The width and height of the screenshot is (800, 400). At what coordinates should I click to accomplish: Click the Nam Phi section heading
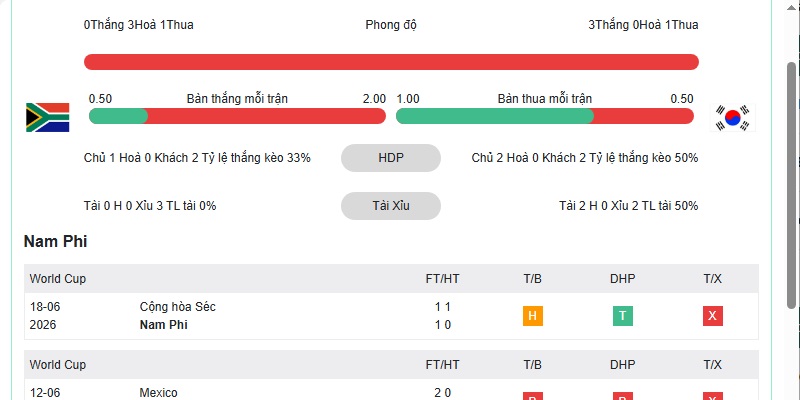56,242
